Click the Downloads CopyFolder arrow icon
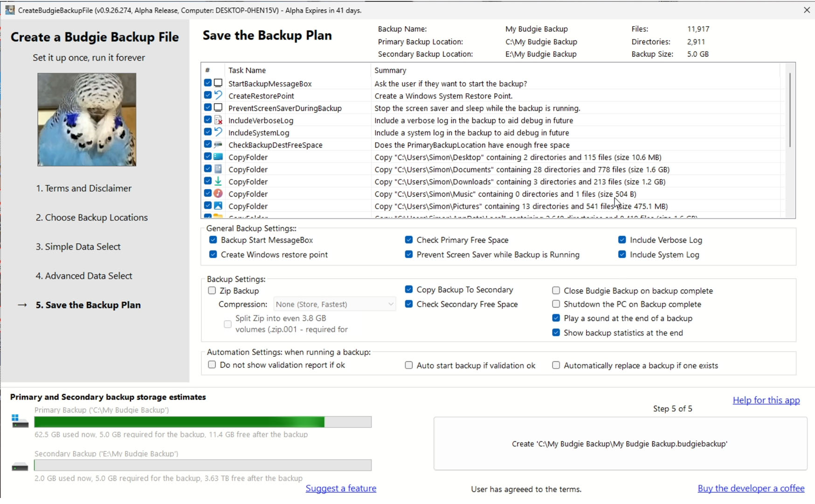815x504 pixels. [218, 181]
